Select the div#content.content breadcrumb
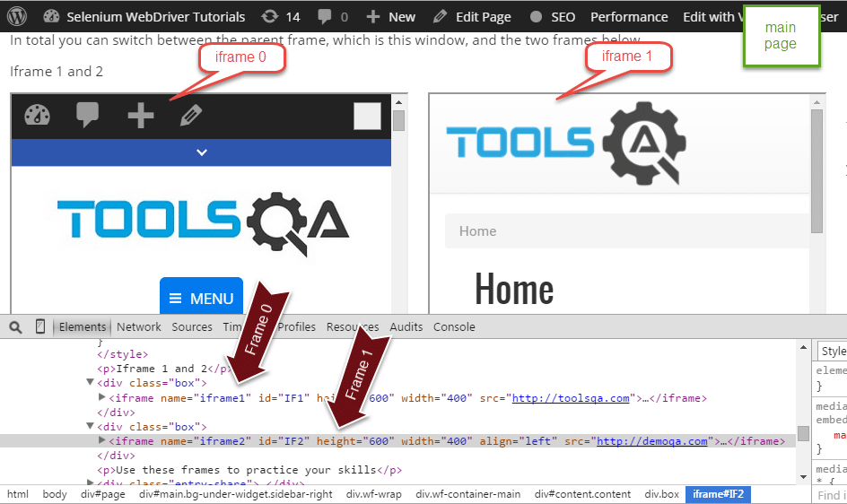Screen dimensions: 847x504 coord(582,494)
